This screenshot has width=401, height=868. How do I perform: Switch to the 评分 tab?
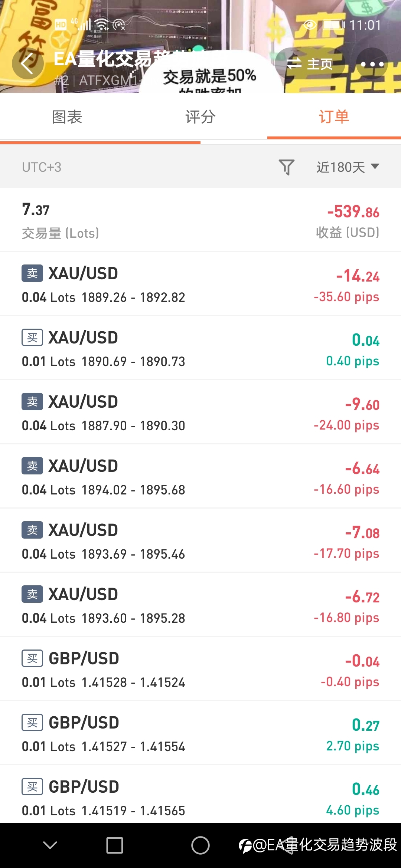coord(200,117)
